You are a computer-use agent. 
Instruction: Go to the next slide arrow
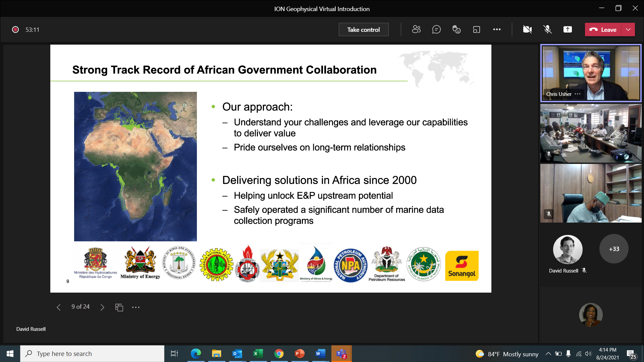(x=102, y=307)
